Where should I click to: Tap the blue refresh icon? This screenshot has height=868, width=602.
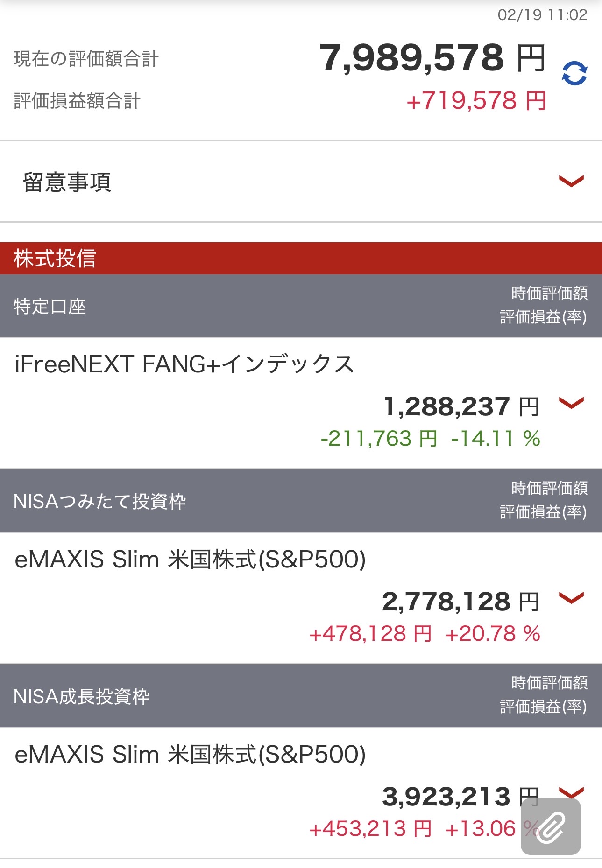pos(574,73)
